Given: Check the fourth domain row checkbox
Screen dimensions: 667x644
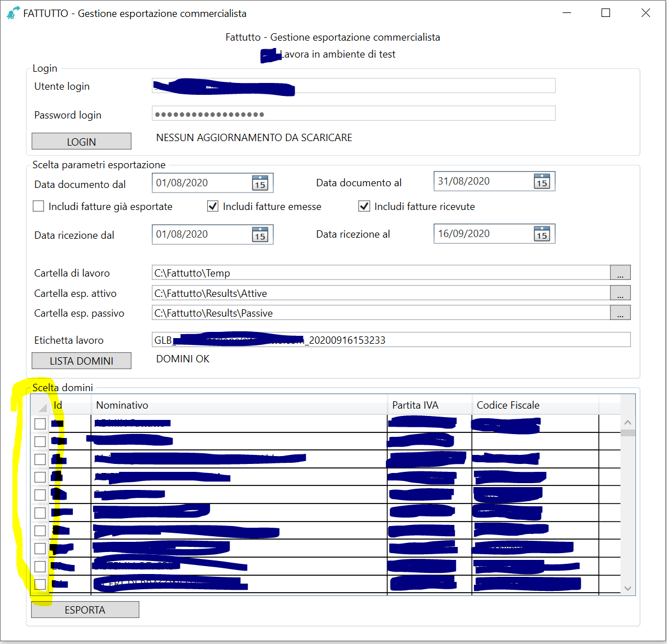Looking at the screenshot, I should (40, 477).
